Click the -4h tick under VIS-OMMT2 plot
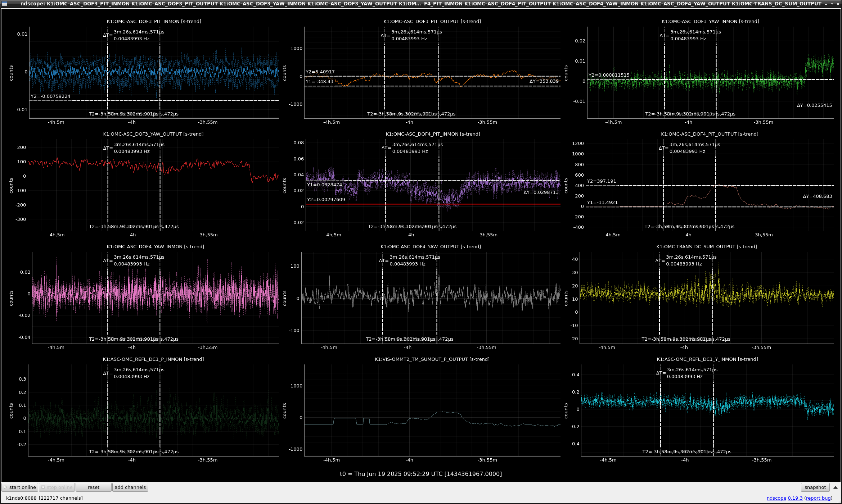The height and width of the screenshot is (504, 842). 409,460
